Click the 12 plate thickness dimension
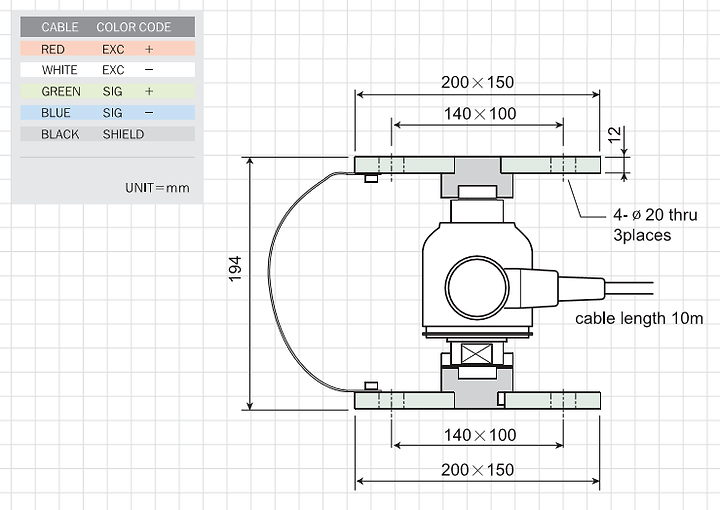The height and width of the screenshot is (510, 720). (614, 135)
